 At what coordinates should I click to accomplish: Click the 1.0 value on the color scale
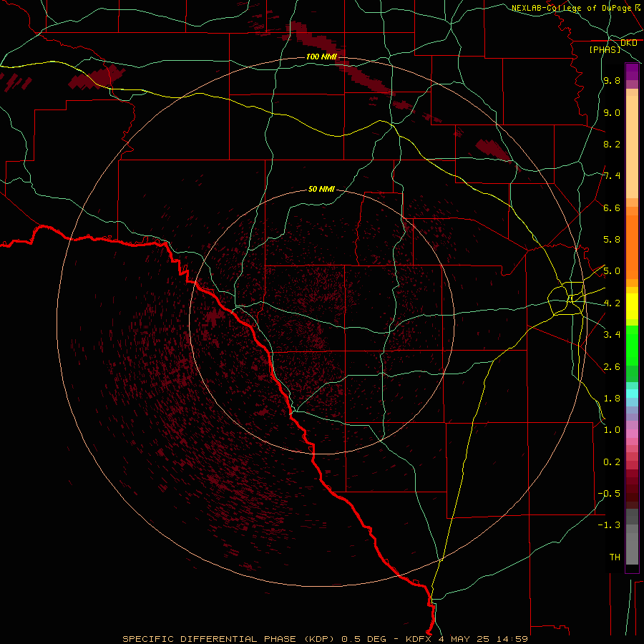pos(612,430)
